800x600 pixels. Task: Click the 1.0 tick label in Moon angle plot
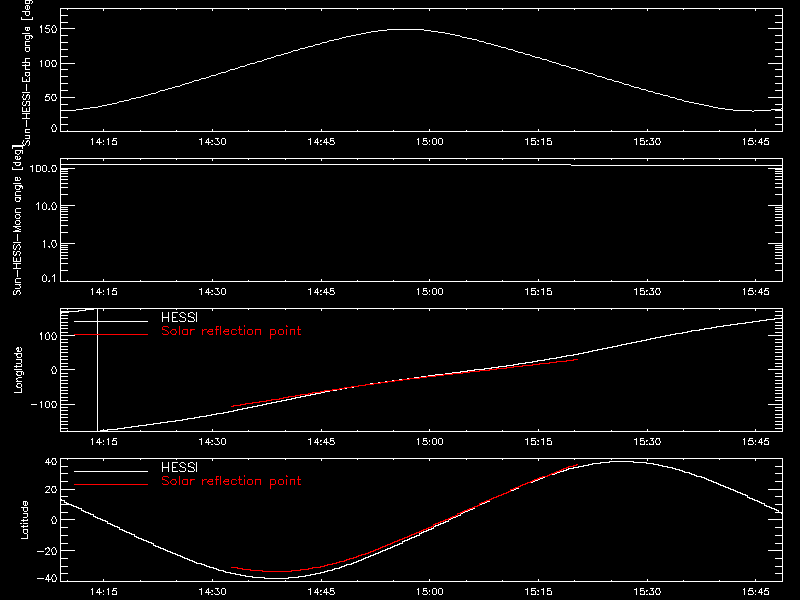tap(49, 244)
